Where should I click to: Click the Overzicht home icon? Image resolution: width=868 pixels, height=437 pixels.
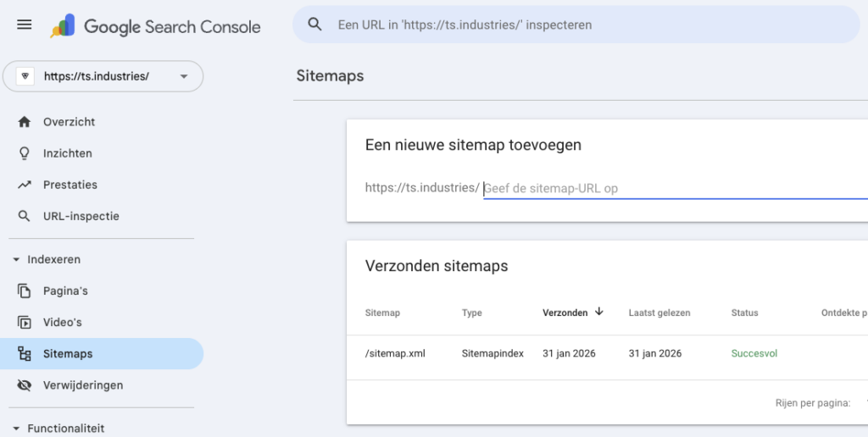25,122
